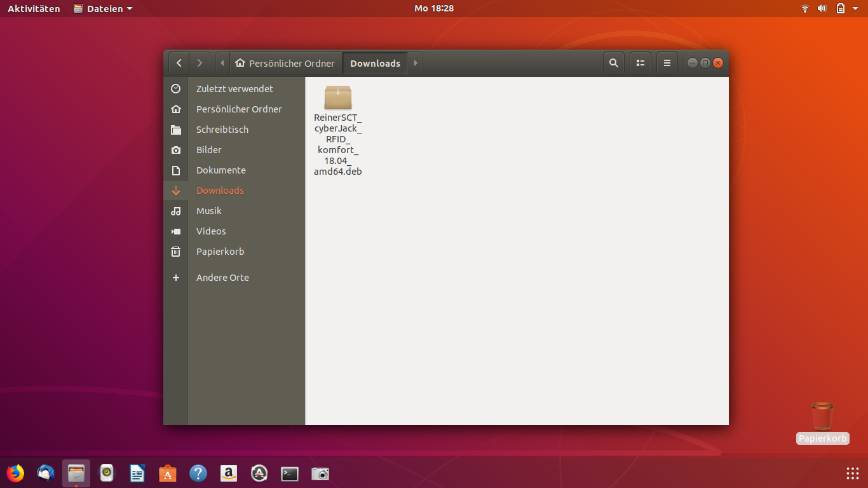This screenshot has height=488, width=868.
Task: Launch Terminal from the dock
Action: coord(290,473)
